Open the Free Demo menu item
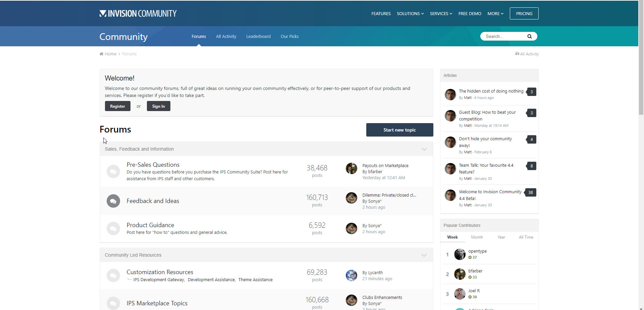 (470, 14)
